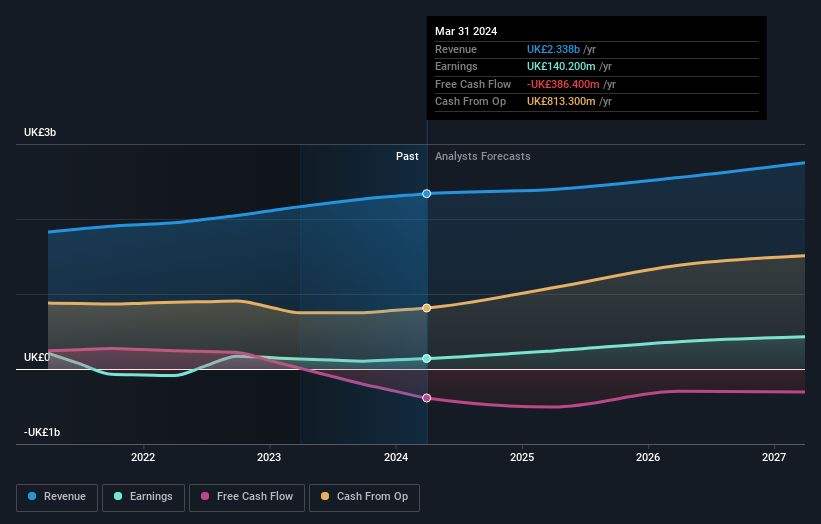This screenshot has width=821, height=524.
Task: Click the UK£3b y-axis label
Action: (40, 132)
